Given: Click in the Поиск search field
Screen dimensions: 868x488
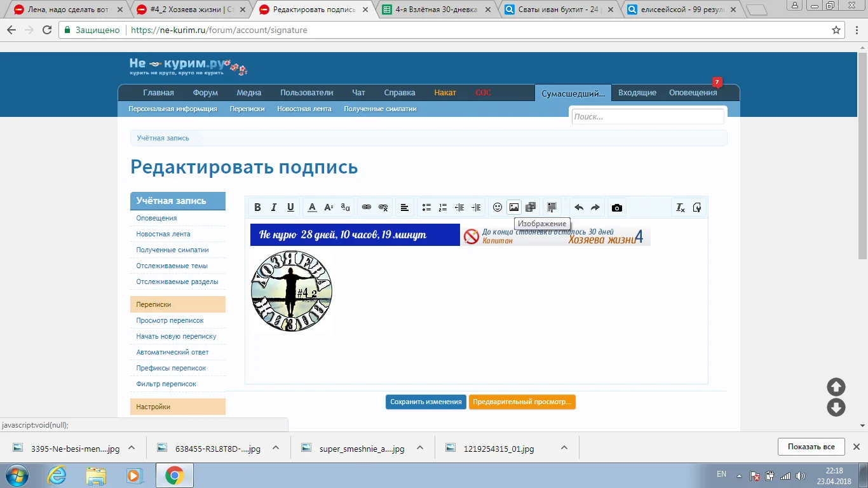Looking at the screenshot, I should [x=647, y=116].
